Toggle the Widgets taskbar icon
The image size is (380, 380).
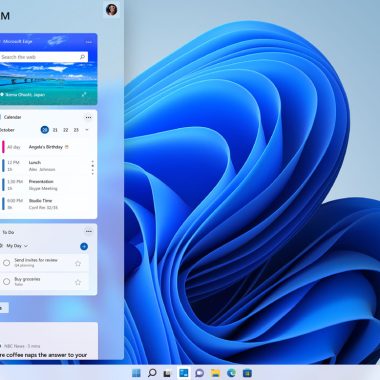(183, 373)
